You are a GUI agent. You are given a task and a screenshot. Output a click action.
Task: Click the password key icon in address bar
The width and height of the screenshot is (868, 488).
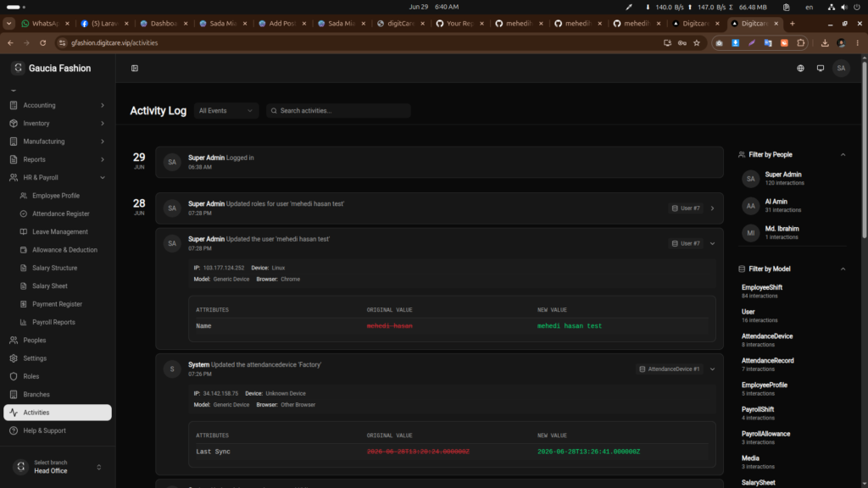682,42
